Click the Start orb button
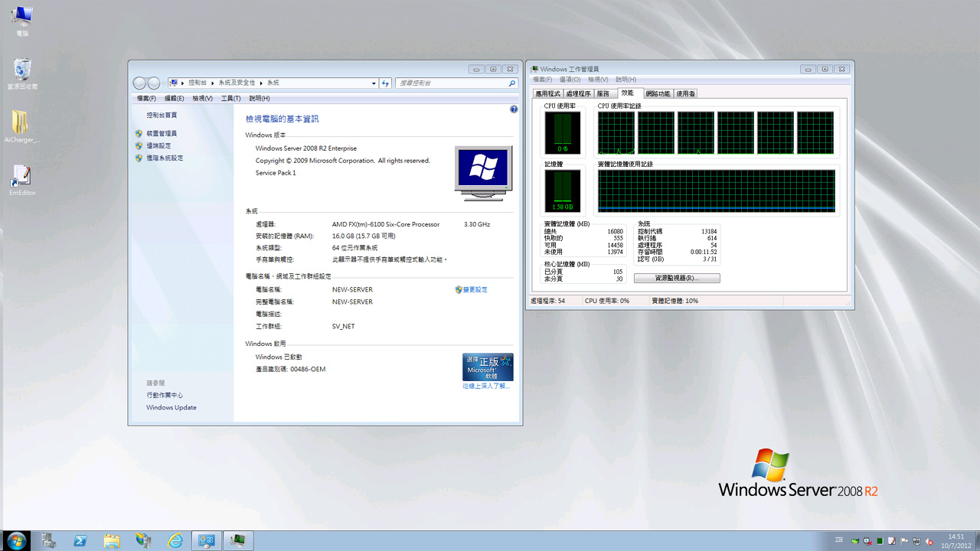This screenshot has height=551, width=980. coord(15,541)
